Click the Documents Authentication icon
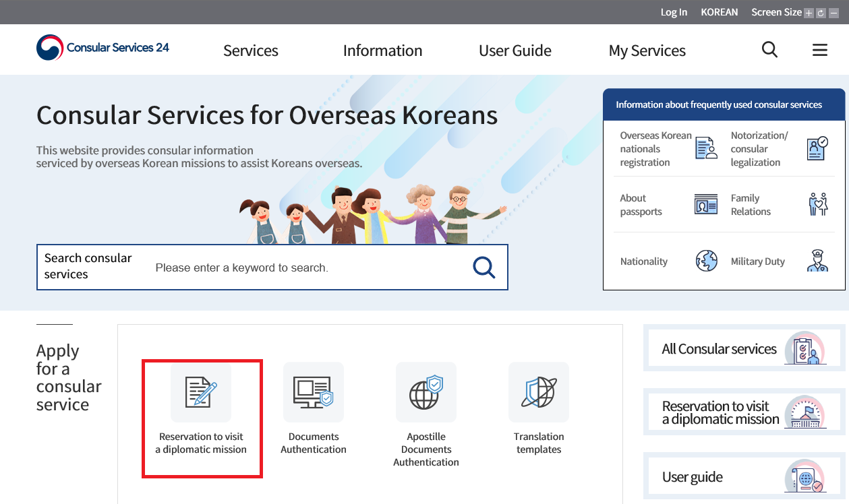The image size is (849, 504). pos(314,392)
